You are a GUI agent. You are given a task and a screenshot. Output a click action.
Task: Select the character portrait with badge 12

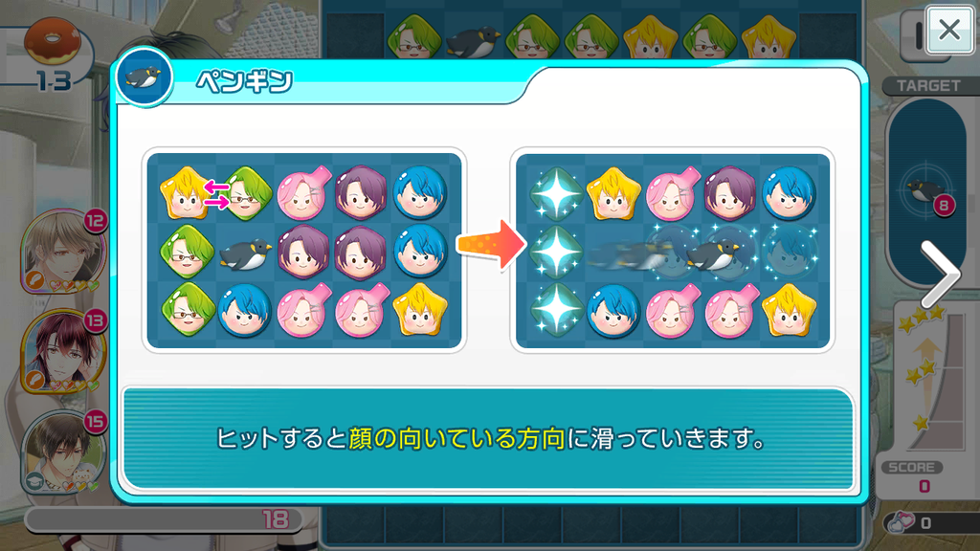(x=63, y=252)
